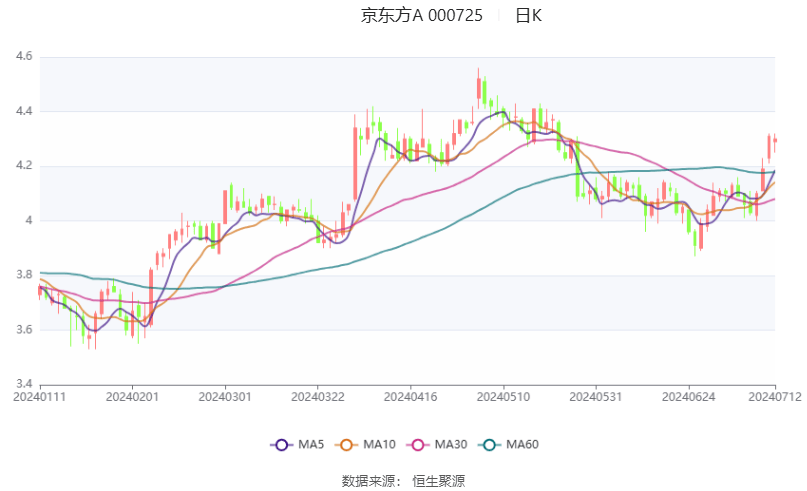Toggle the purple MA5 legend marker
Image resolution: width=807 pixels, height=491 pixels.
(282, 444)
